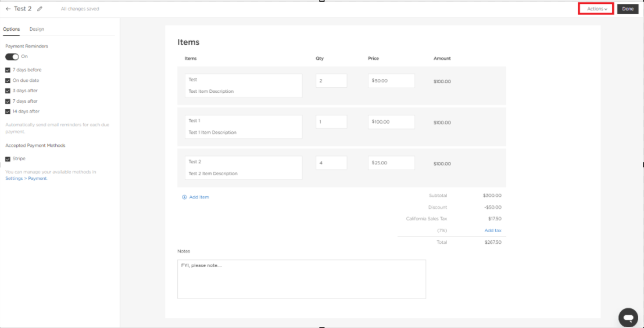
Task: Edit the Test 2 title pencil icon
Action: [x=40, y=9]
